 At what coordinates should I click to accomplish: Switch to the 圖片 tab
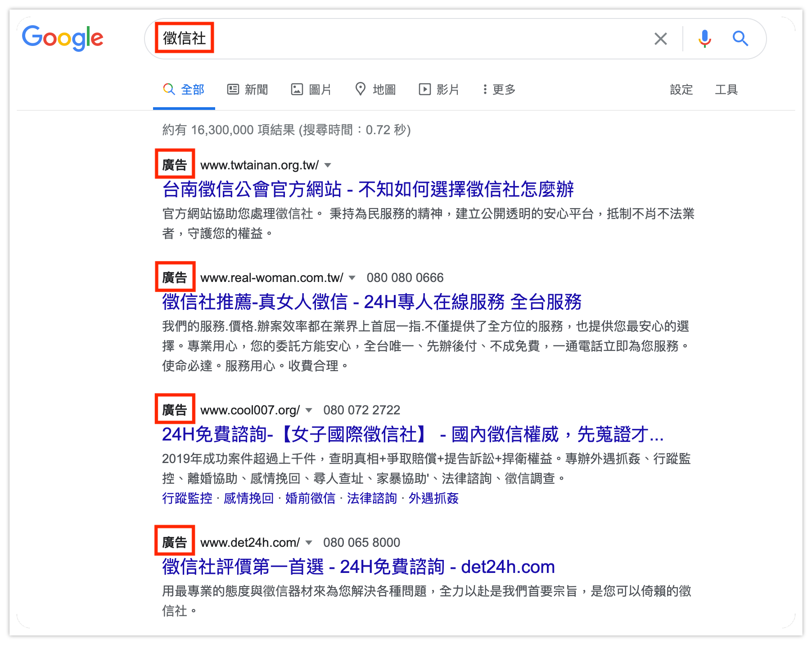311,90
